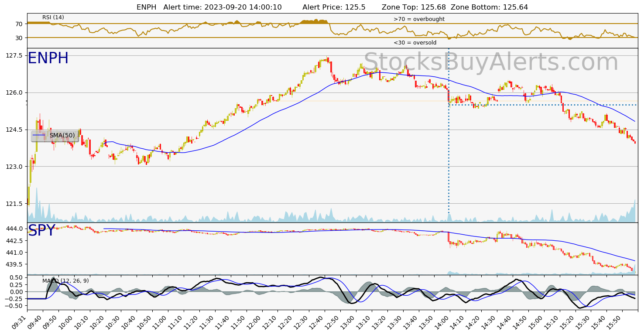Click the RSI (14) label
The height and width of the screenshot is (335, 644).
pyautogui.click(x=53, y=17)
